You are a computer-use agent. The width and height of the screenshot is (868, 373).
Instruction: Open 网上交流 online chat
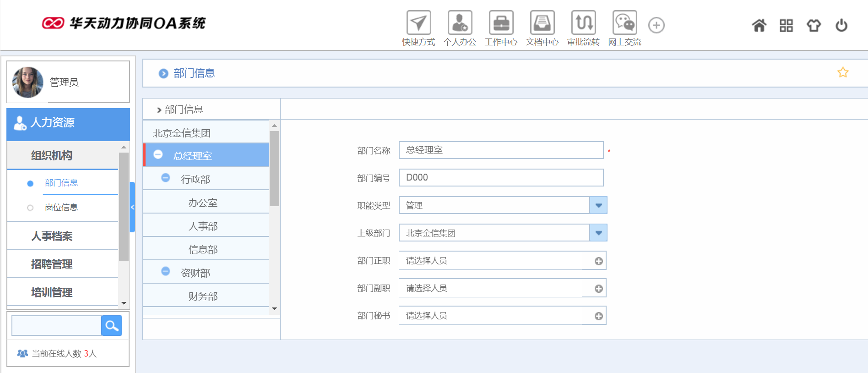(624, 23)
